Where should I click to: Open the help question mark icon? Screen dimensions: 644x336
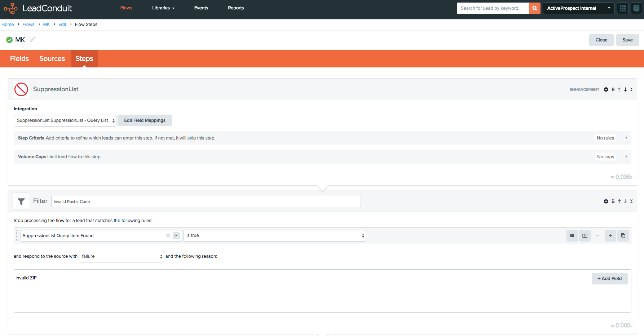pos(636,8)
